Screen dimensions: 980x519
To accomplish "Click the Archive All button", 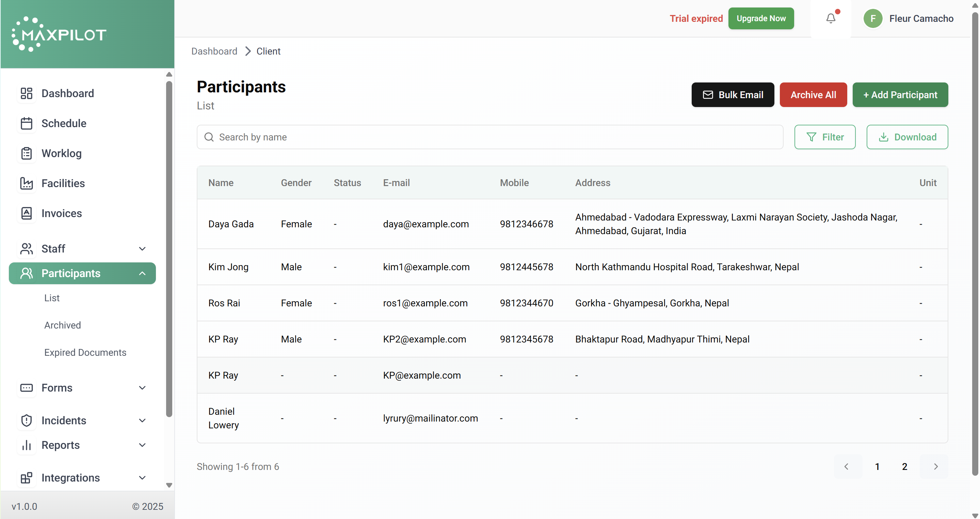I will coord(813,95).
